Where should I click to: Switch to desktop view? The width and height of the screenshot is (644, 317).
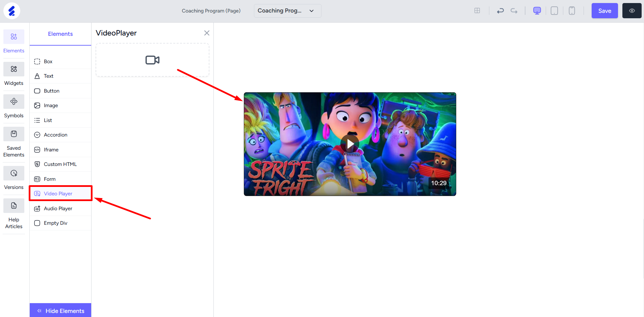[537, 11]
